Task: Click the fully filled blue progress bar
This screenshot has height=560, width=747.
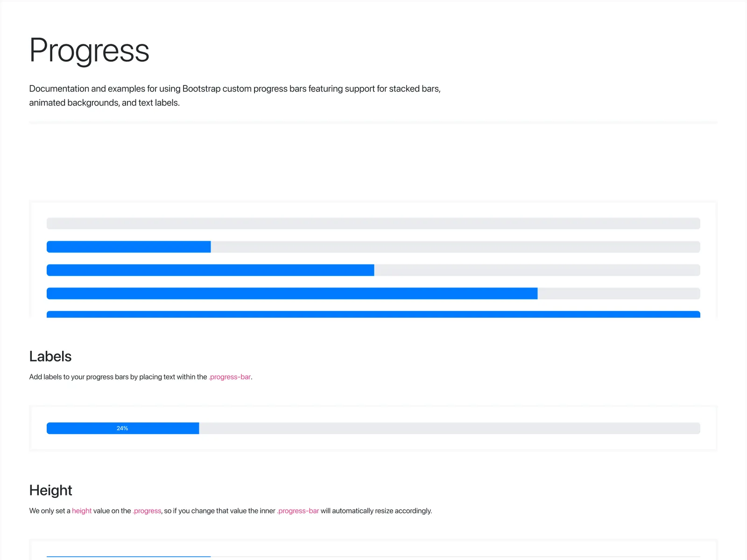Action: click(373, 315)
